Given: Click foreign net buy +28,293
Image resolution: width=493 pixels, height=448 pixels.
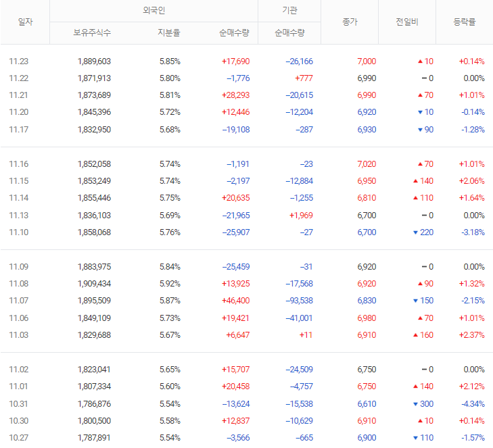Looking at the screenshot, I should coord(235,95).
